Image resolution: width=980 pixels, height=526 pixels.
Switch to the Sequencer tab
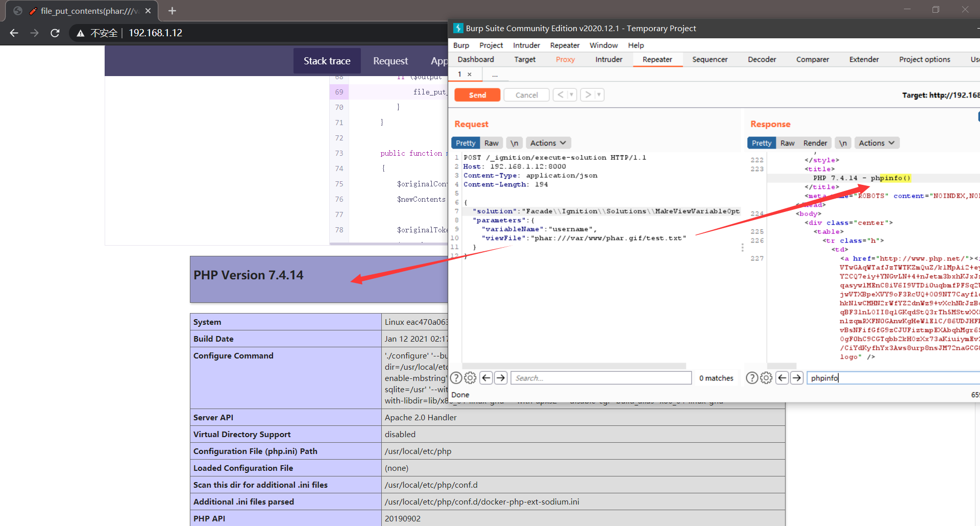coord(709,60)
